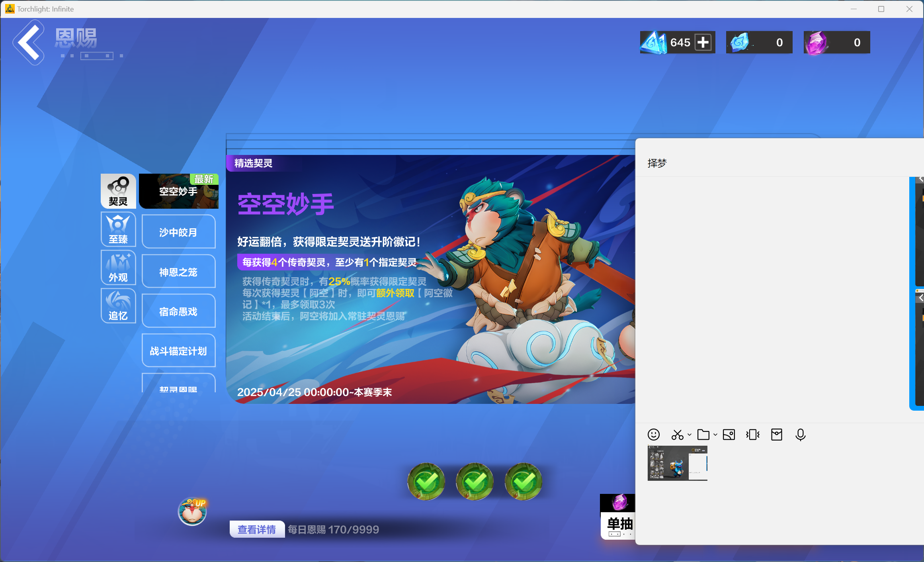Click the microphone voice message icon

pyautogui.click(x=801, y=435)
